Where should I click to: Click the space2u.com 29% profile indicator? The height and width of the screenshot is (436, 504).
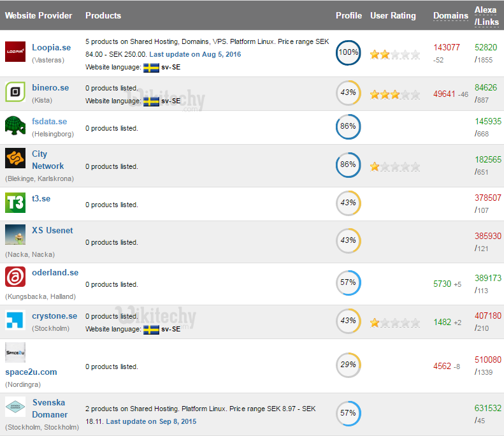coord(348,365)
